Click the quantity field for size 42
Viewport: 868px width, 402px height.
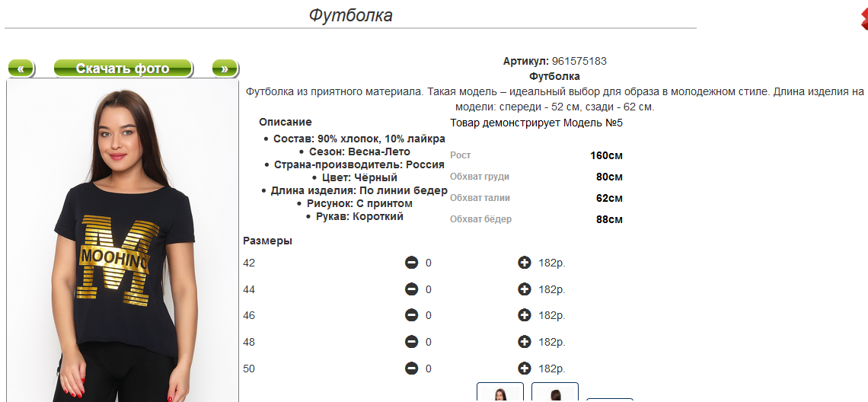pyautogui.click(x=429, y=263)
